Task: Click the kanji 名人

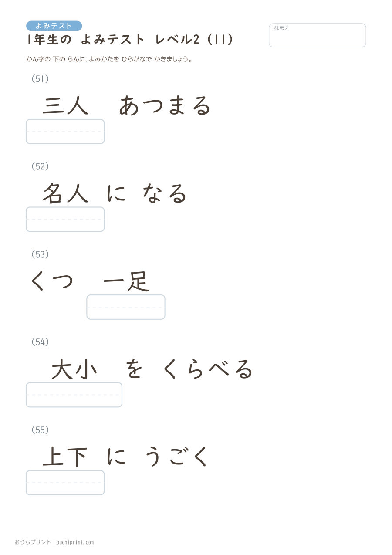Action: [x=66, y=193]
